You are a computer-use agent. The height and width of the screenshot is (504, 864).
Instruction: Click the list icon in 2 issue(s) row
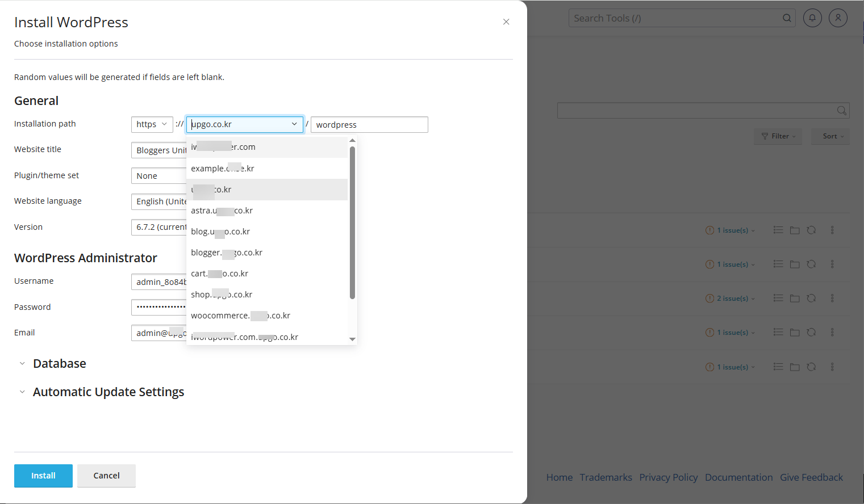[x=778, y=298]
